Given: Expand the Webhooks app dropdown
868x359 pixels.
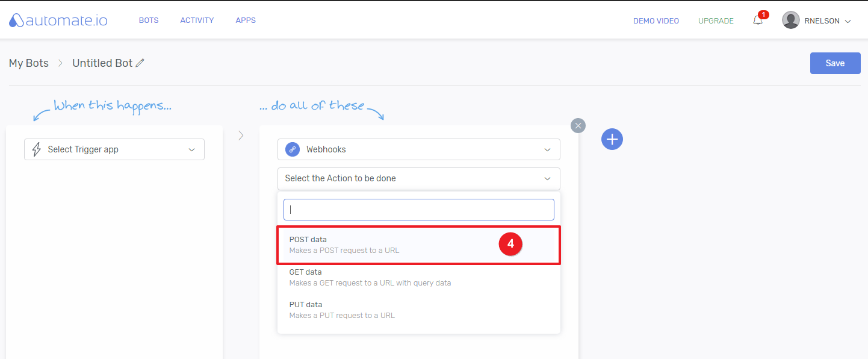Looking at the screenshot, I should coord(547,149).
